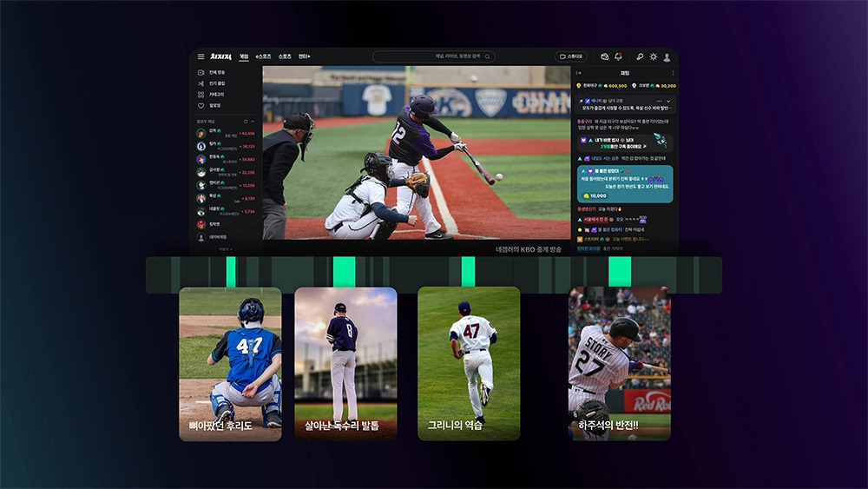The width and height of the screenshot is (868, 489).
Task: Open the clip card 살아난 독수리 발톱
Action: 346,364
